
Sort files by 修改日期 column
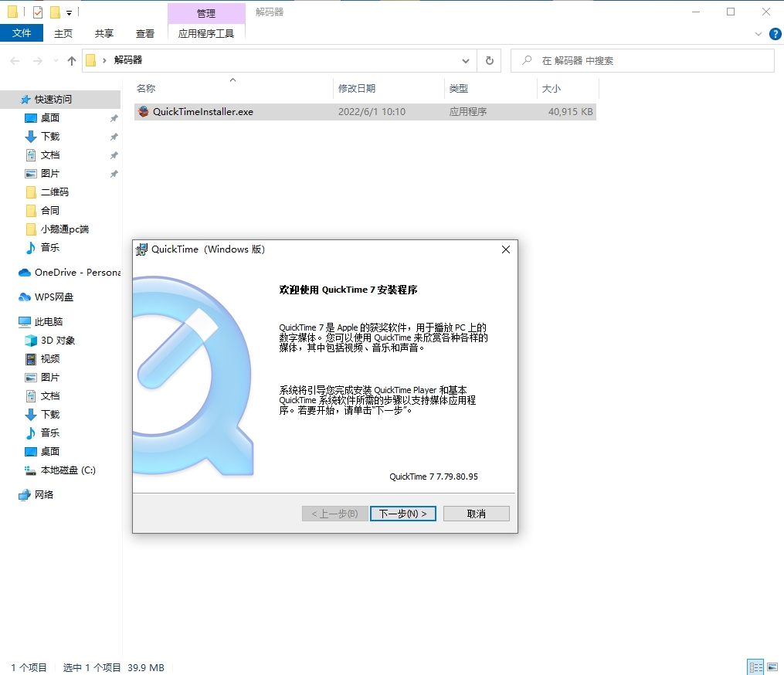point(389,89)
